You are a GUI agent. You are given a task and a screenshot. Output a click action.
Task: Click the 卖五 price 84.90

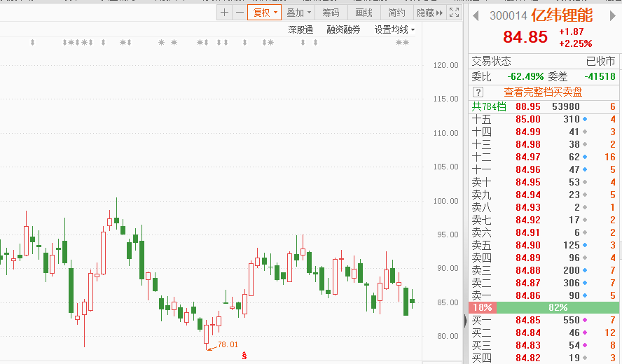tap(528, 246)
